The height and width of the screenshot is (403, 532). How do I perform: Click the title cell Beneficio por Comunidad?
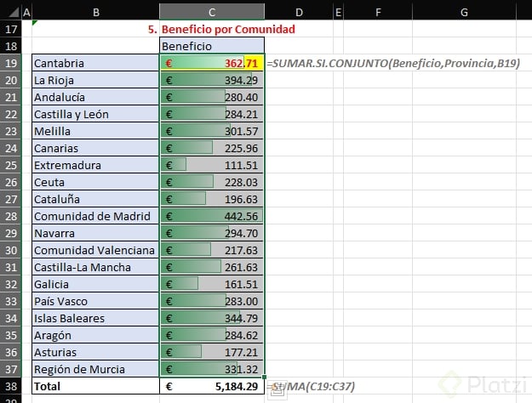[221, 29]
